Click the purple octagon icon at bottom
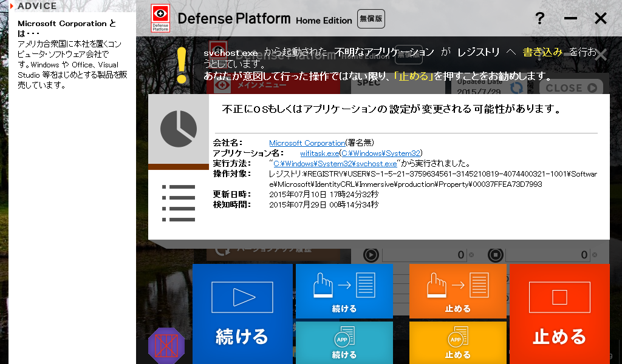 166,346
